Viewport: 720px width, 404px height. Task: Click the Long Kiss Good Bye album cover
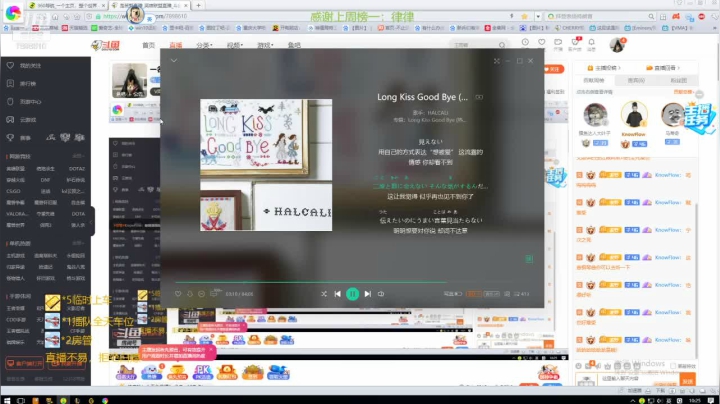tap(266, 165)
